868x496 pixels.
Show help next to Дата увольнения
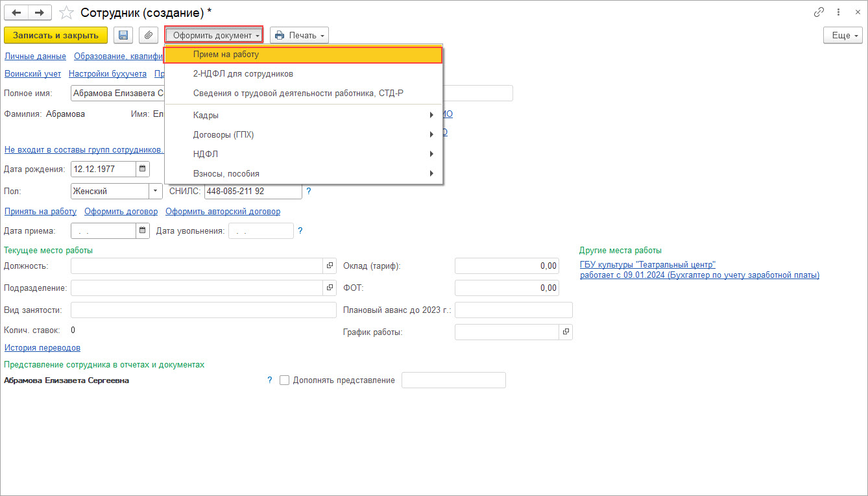tap(300, 230)
